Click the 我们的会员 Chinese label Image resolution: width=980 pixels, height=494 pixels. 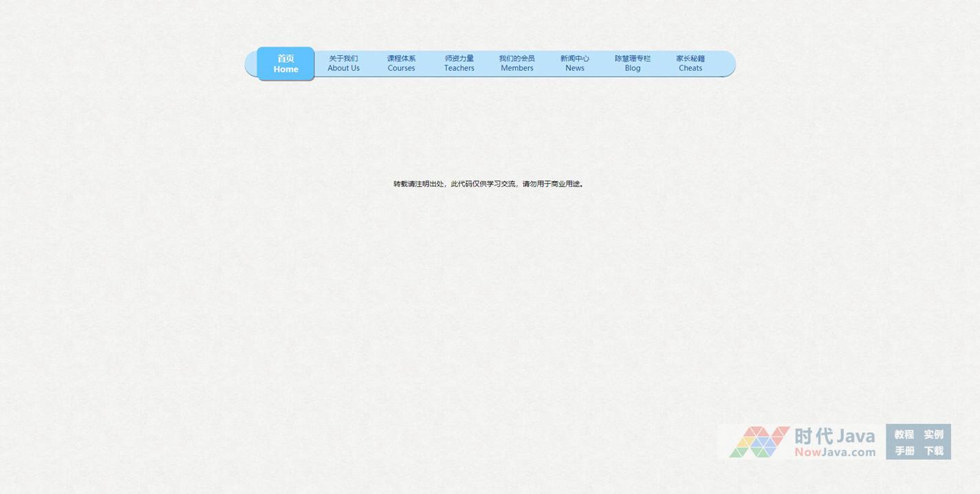[516, 58]
